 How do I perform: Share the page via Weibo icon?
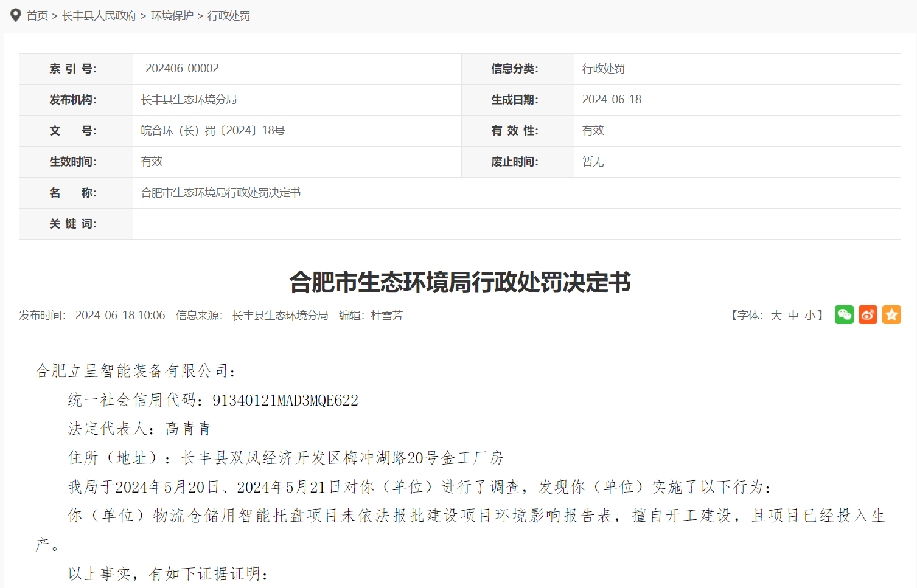[x=868, y=314]
